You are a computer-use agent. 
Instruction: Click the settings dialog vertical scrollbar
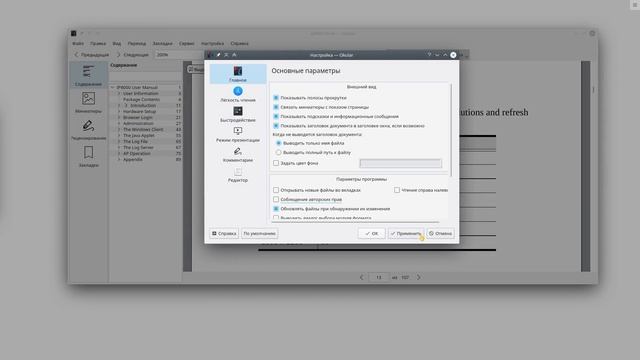click(451, 131)
